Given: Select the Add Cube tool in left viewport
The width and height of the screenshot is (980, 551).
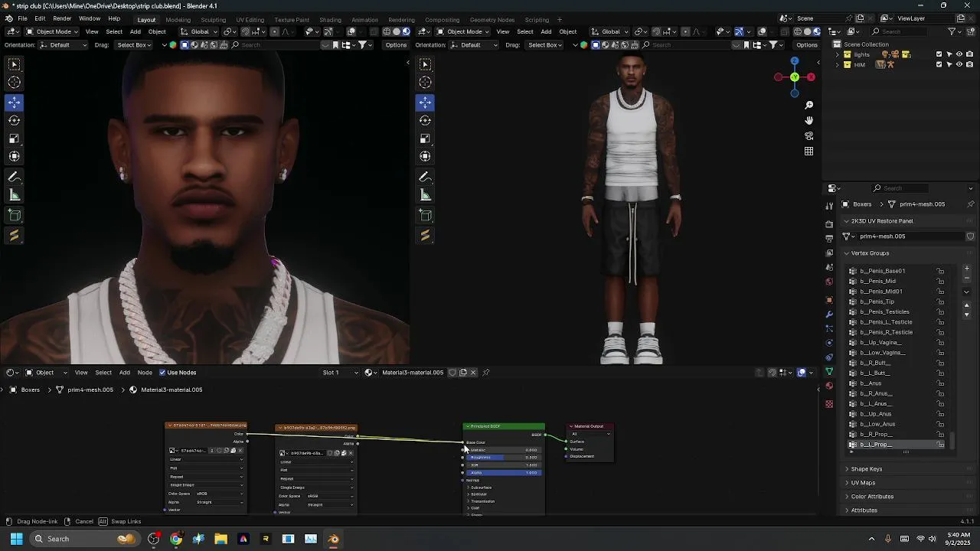Looking at the screenshot, I should click(x=15, y=215).
